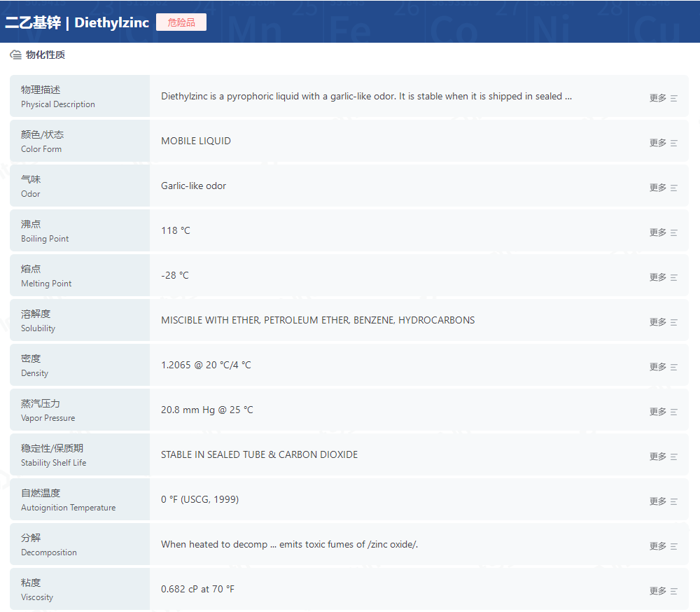
Task: Select the 气味 Odor label
Action: pyautogui.click(x=31, y=186)
